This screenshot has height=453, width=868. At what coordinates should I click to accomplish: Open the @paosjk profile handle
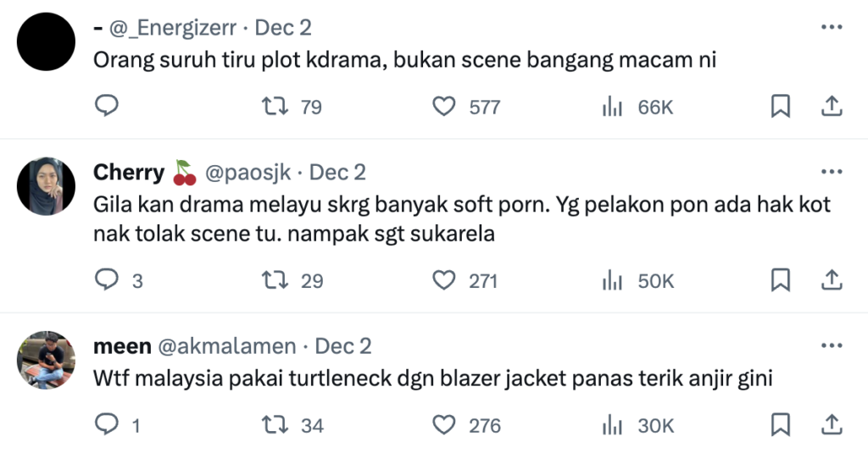pyautogui.click(x=248, y=173)
